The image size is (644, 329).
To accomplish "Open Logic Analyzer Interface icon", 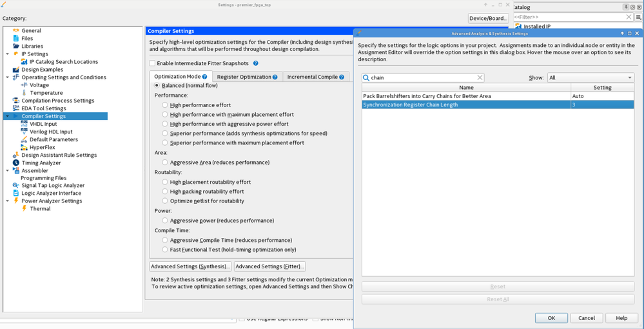I will [x=16, y=193].
